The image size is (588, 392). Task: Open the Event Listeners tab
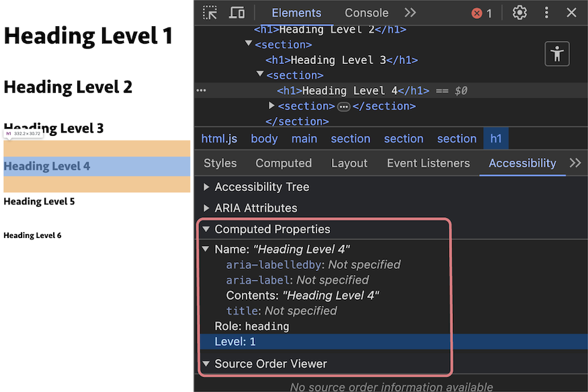[x=428, y=163]
